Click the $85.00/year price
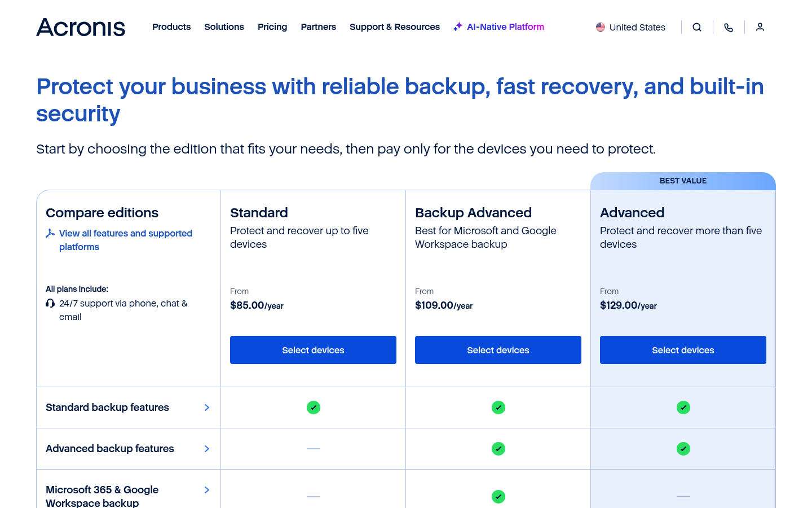Screen dimensions: 812x508 pyautogui.click(x=257, y=305)
